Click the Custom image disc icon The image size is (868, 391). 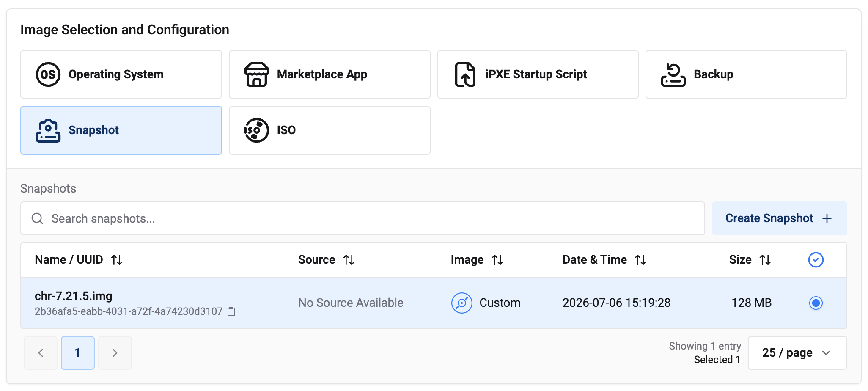pyautogui.click(x=461, y=303)
